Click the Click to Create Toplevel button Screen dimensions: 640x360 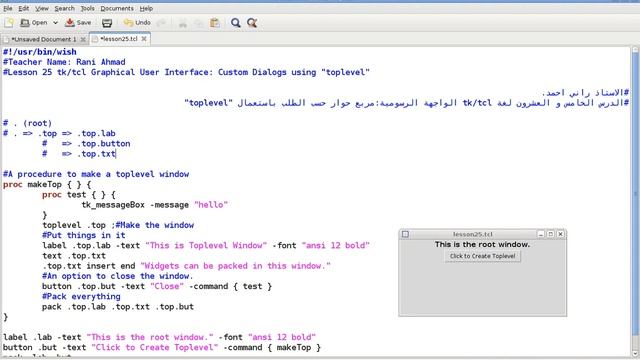(482, 256)
